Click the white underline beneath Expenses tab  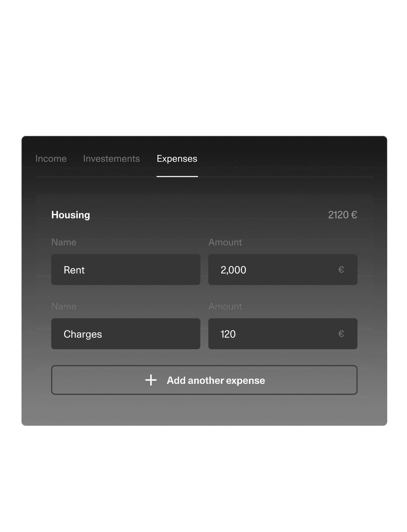click(177, 176)
